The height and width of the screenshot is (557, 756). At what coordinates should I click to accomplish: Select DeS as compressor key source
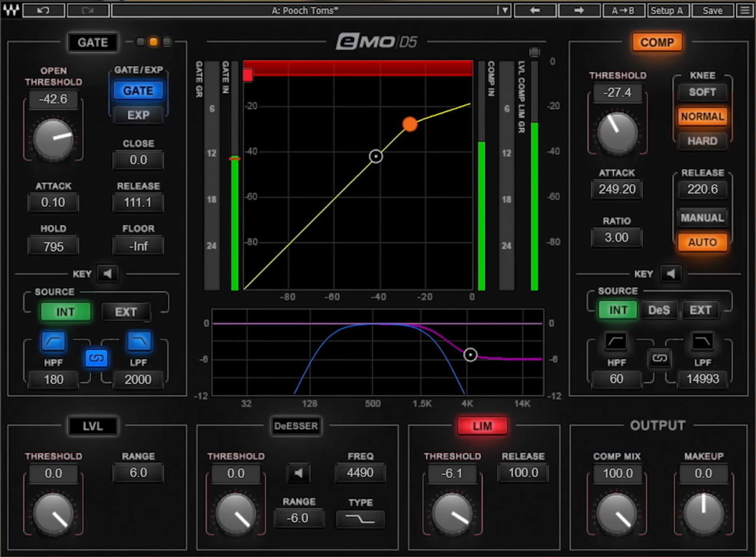660,310
